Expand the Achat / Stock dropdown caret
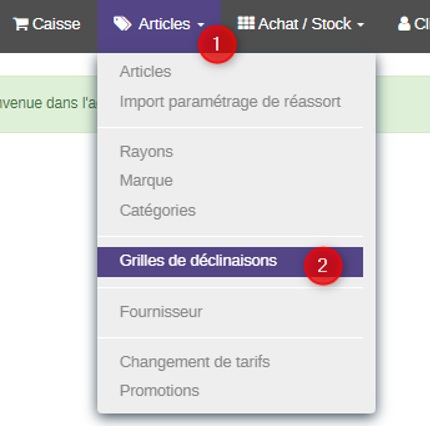 pos(360,25)
